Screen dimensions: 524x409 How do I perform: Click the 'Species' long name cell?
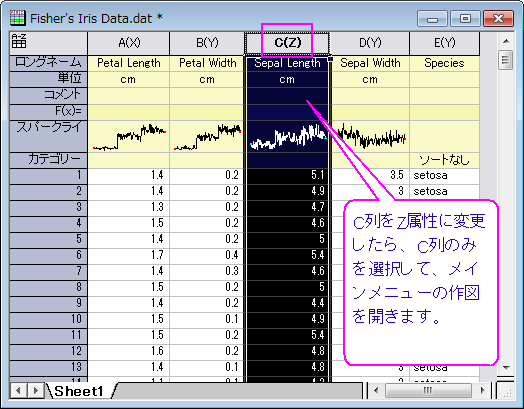(444, 63)
